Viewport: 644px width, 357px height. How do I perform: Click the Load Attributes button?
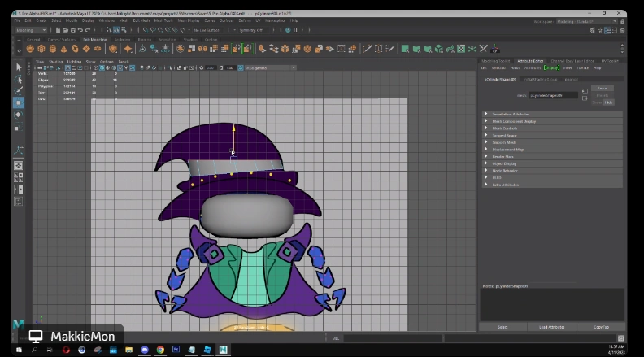pyautogui.click(x=552, y=326)
